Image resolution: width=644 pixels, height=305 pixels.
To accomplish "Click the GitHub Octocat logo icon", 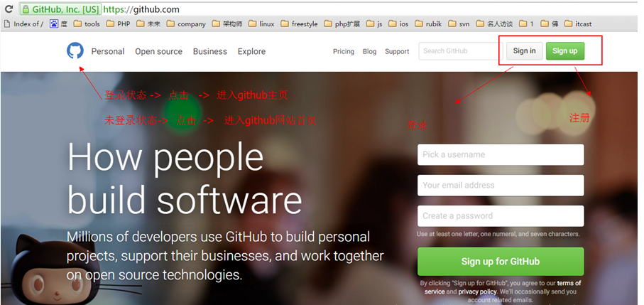I will [x=75, y=51].
